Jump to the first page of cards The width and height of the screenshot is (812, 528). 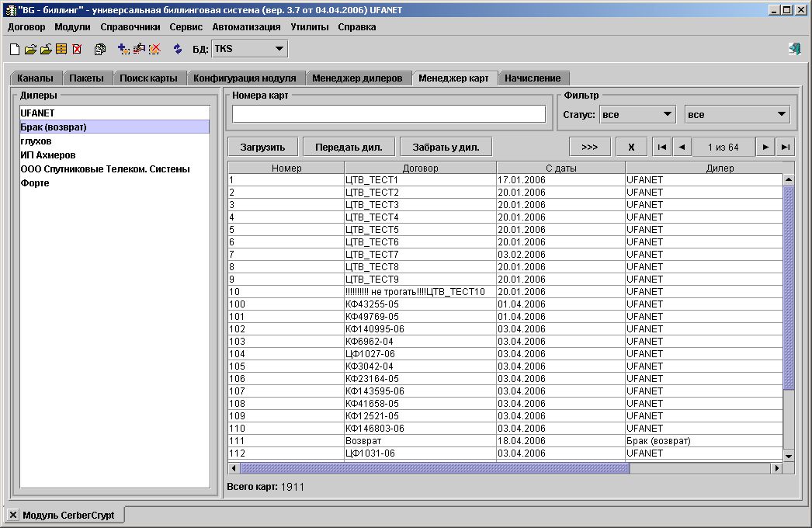[661, 147]
